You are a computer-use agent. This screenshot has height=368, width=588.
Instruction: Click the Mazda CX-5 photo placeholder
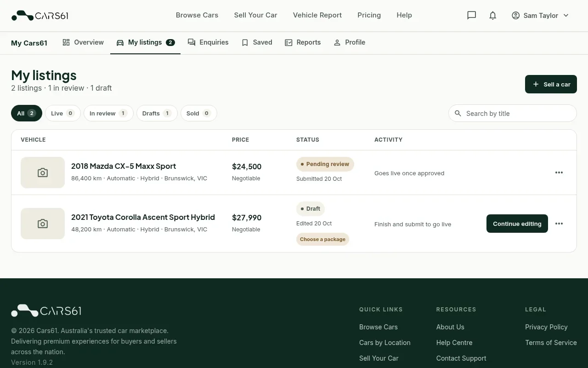coord(43,172)
